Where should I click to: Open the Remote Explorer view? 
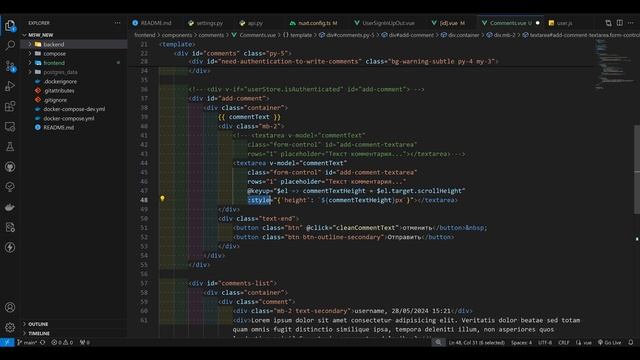pyautogui.click(x=10, y=127)
